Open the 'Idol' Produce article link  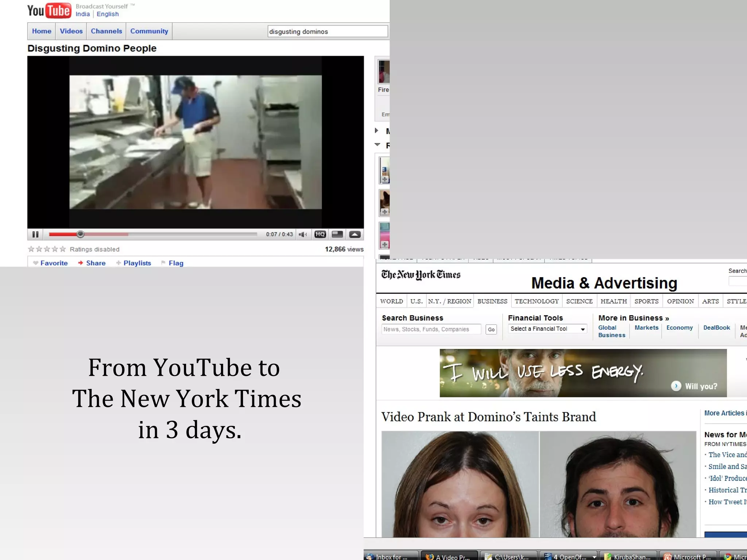pos(727,478)
